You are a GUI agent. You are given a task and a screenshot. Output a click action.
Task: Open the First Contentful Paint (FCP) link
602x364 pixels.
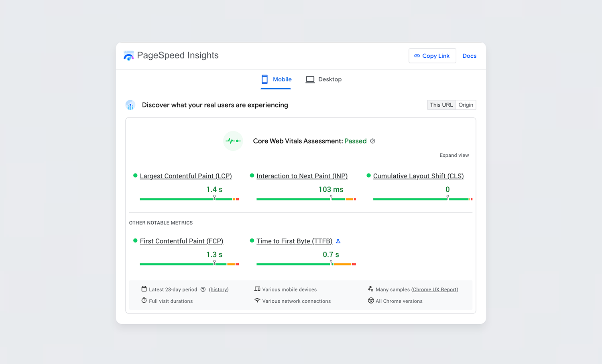(x=181, y=241)
